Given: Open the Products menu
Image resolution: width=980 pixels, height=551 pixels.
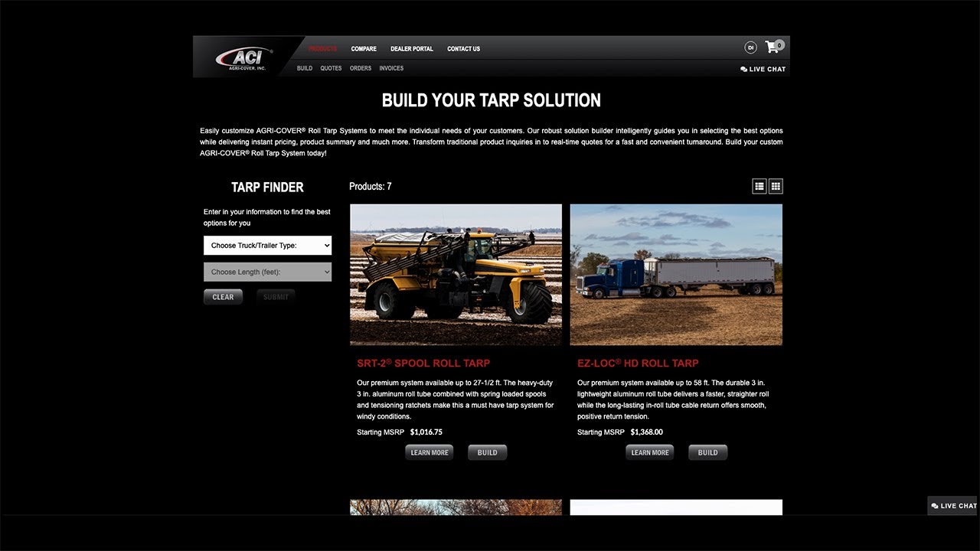Looking at the screenshot, I should point(322,49).
